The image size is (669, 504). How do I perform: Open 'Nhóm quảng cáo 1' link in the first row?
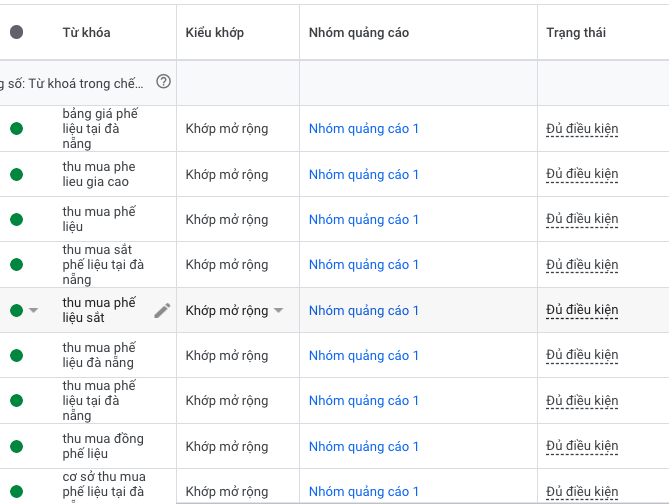[x=364, y=128]
